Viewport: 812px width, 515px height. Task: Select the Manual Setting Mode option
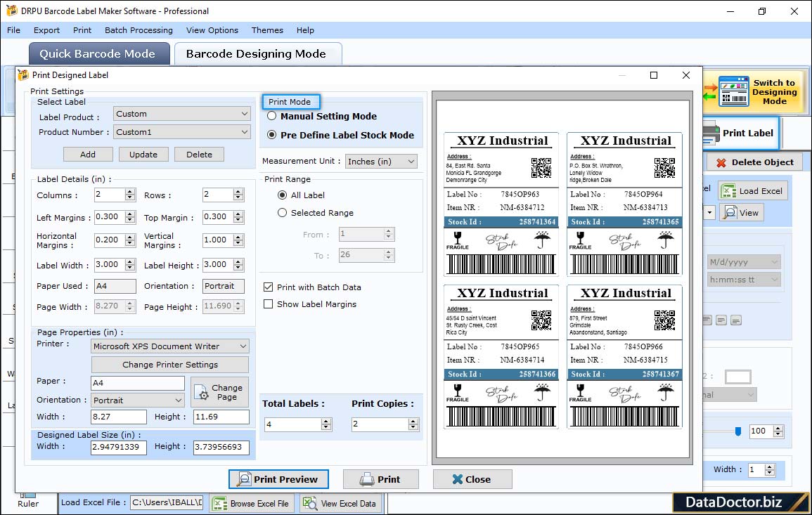271,116
